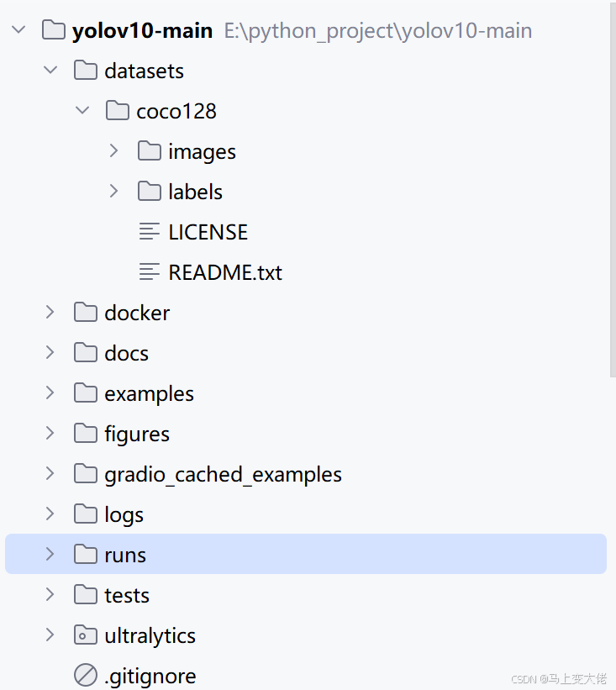Click the images folder icon
The image size is (616, 690).
click(x=149, y=150)
